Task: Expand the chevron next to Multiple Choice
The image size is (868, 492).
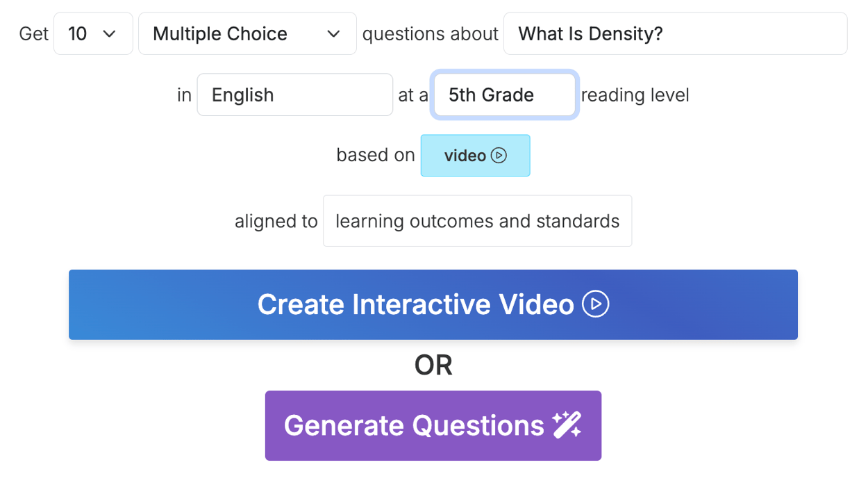Action: point(333,33)
